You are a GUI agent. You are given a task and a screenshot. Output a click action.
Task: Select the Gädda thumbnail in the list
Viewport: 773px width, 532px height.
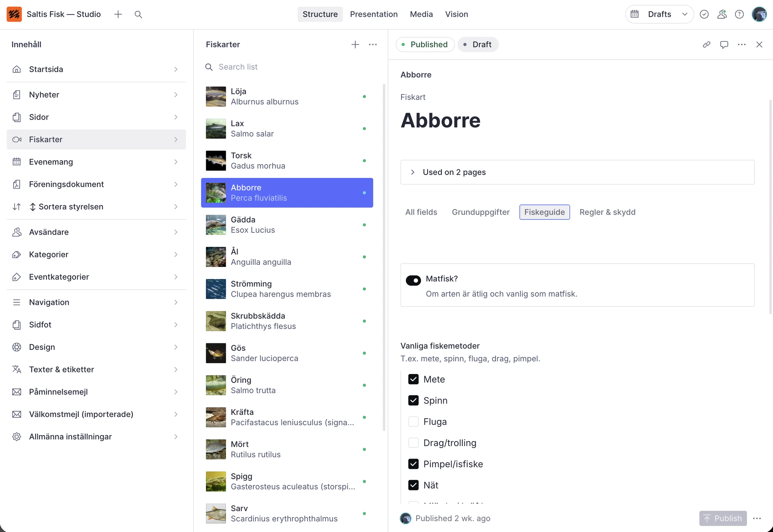(x=215, y=225)
